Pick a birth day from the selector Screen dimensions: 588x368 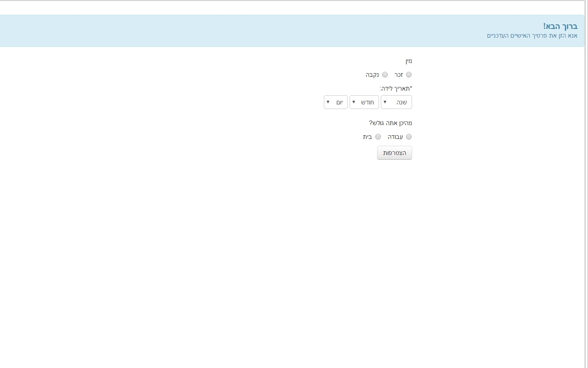tap(336, 102)
